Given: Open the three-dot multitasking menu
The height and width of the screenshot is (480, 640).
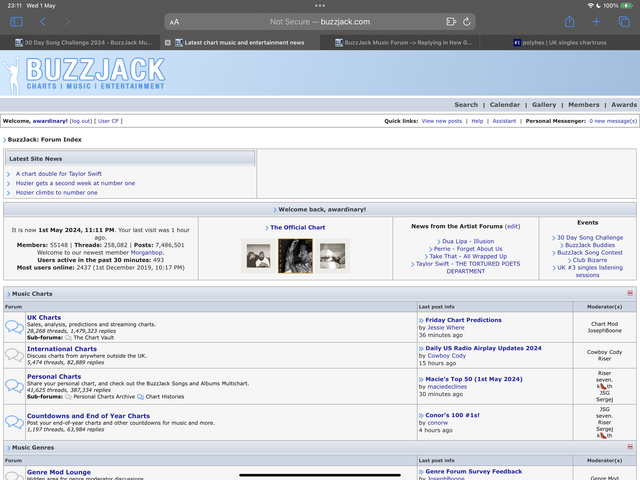Looking at the screenshot, I should [x=320, y=6].
